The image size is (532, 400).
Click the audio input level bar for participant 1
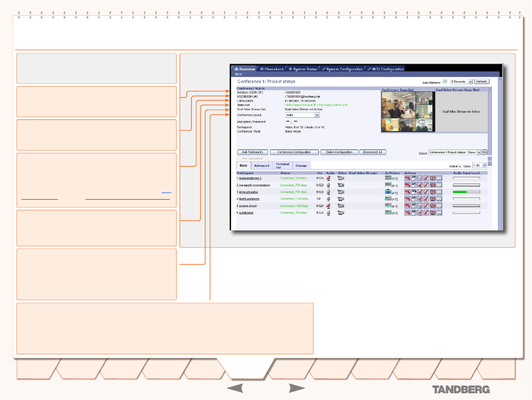coord(466,178)
